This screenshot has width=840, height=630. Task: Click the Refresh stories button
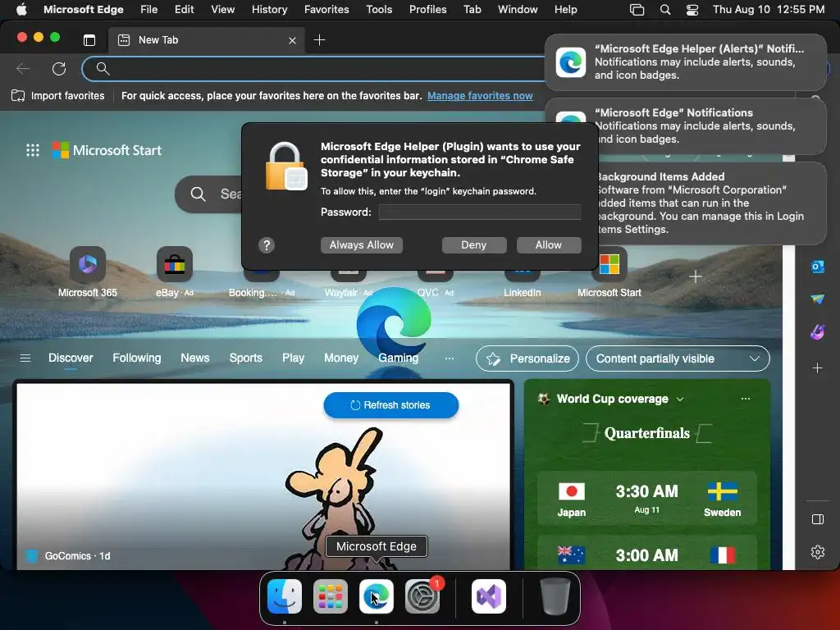tap(391, 405)
